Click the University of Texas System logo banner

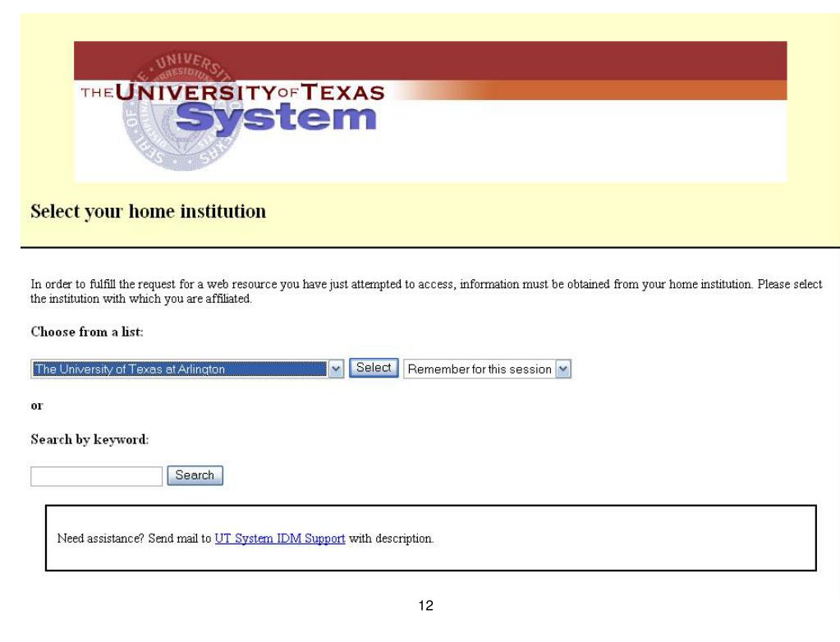pyautogui.click(x=430, y=112)
